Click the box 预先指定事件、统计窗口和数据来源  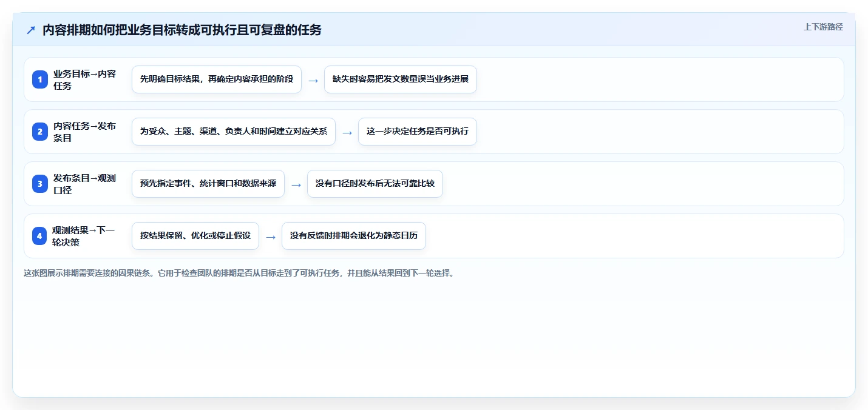click(x=208, y=184)
